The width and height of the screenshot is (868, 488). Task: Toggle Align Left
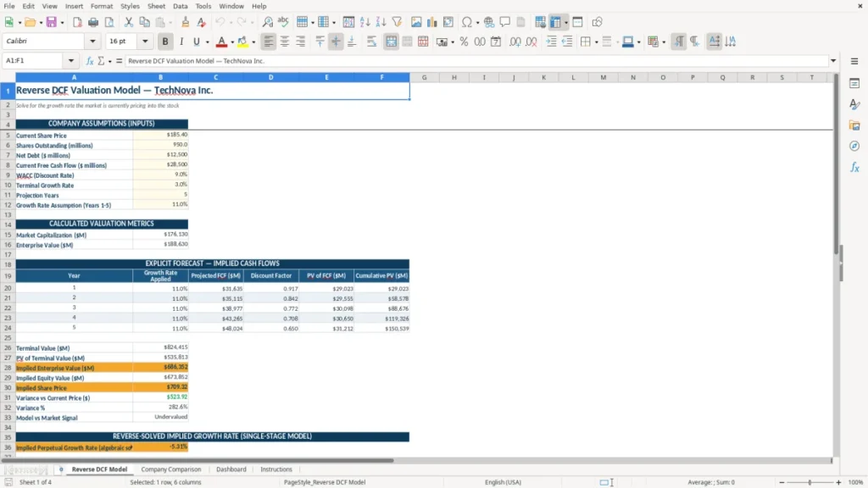click(269, 42)
